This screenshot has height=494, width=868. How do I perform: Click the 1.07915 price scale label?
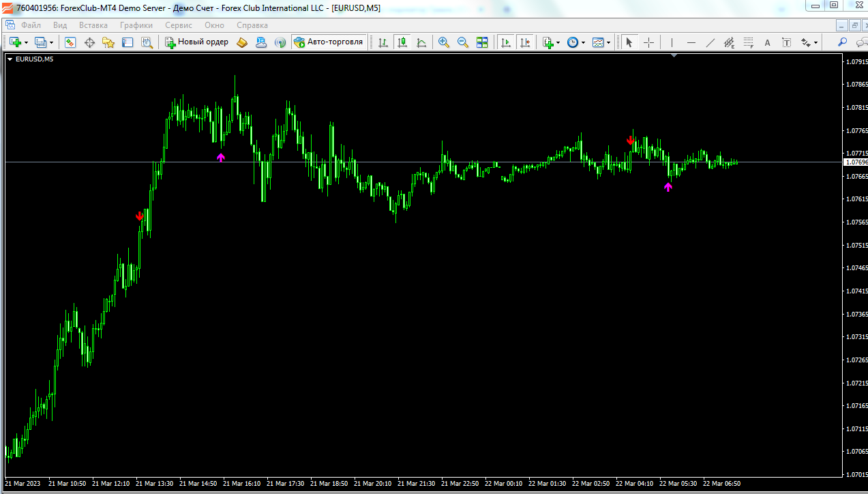point(856,61)
